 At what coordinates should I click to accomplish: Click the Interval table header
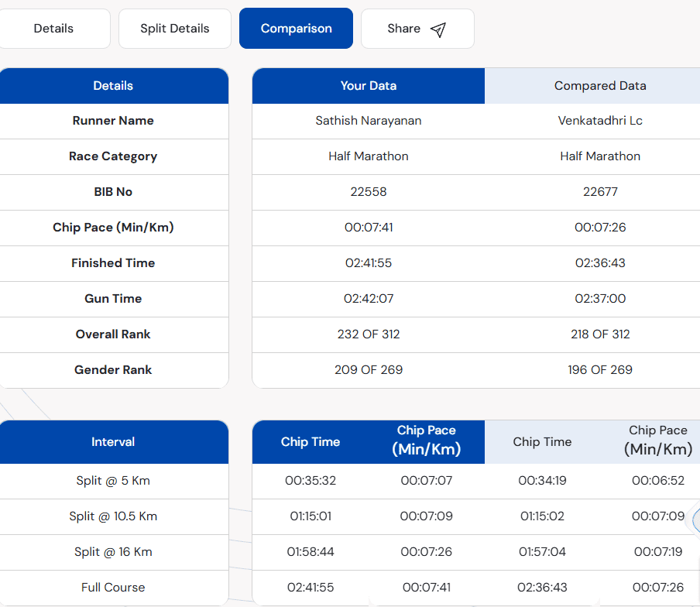click(x=113, y=442)
